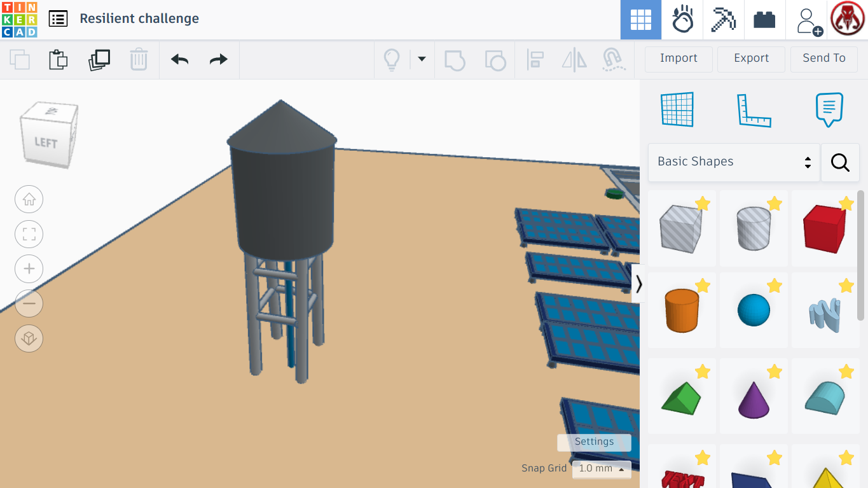Switch to the Bricks mode

pyautogui.click(x=764, y=20)
